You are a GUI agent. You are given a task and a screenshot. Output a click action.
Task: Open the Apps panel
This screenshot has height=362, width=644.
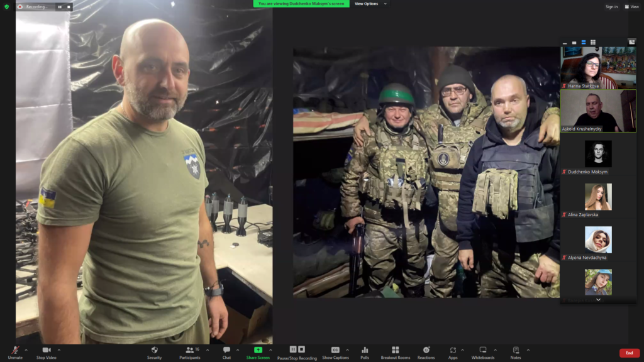tap(453, 353)
